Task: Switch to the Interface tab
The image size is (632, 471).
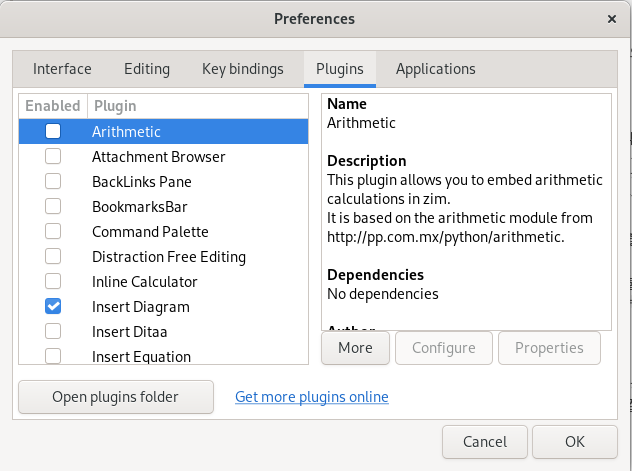Action: tap(62, 69)
